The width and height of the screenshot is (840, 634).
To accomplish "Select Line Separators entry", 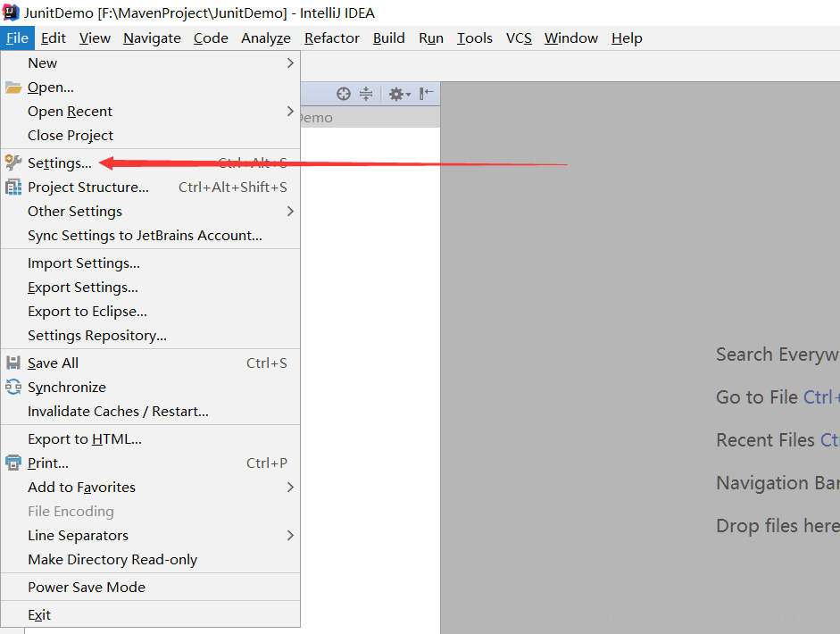I will coord(151,536).
